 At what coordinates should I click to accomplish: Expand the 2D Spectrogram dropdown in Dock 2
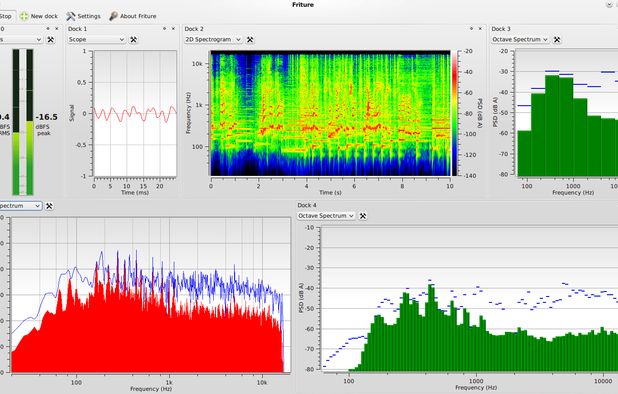click(213, 39)
